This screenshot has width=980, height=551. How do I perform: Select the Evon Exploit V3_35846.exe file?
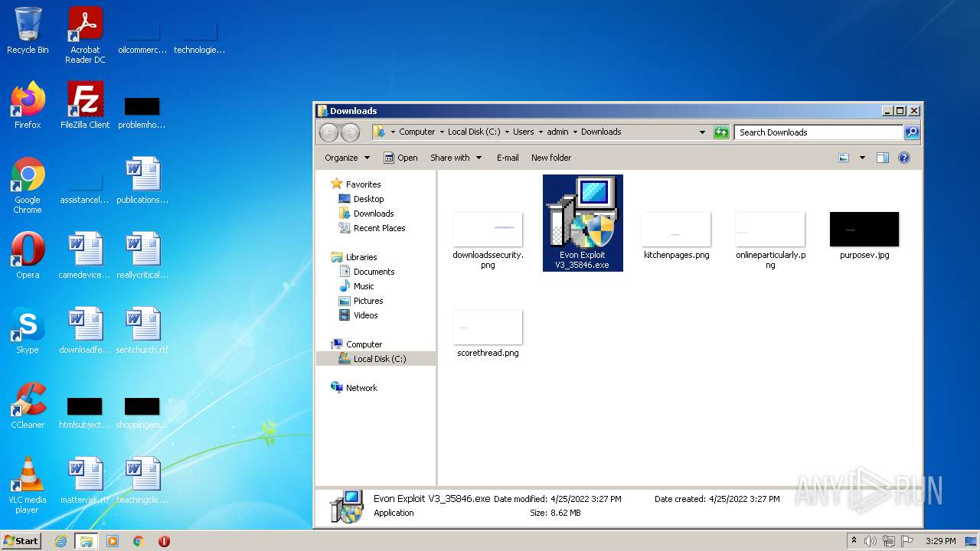[583, 223]
